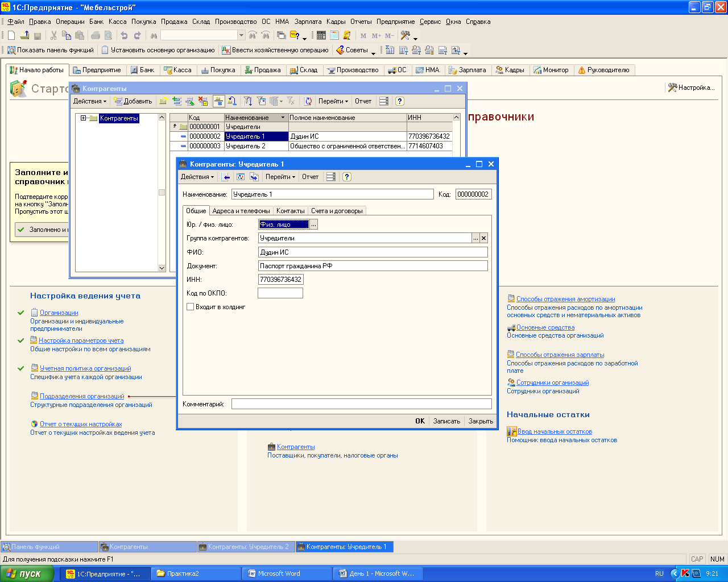Screen dimensions: 728x582
Task: Expand the Контрагенты tree node
Action: 83,118
